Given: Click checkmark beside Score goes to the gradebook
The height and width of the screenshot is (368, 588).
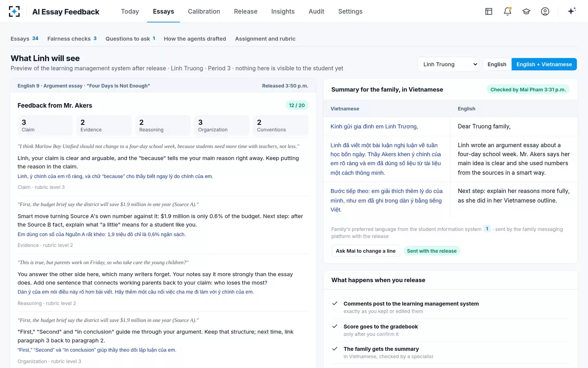Looking at the screenshot, I should click(x=335, y=326).
